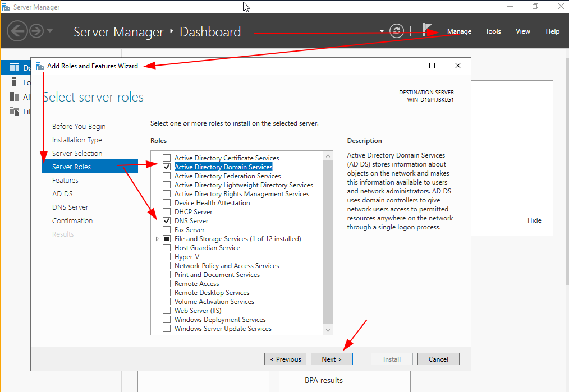Check Device Health Attestation role
Viewport: 569px width, 392px height.
167,202
